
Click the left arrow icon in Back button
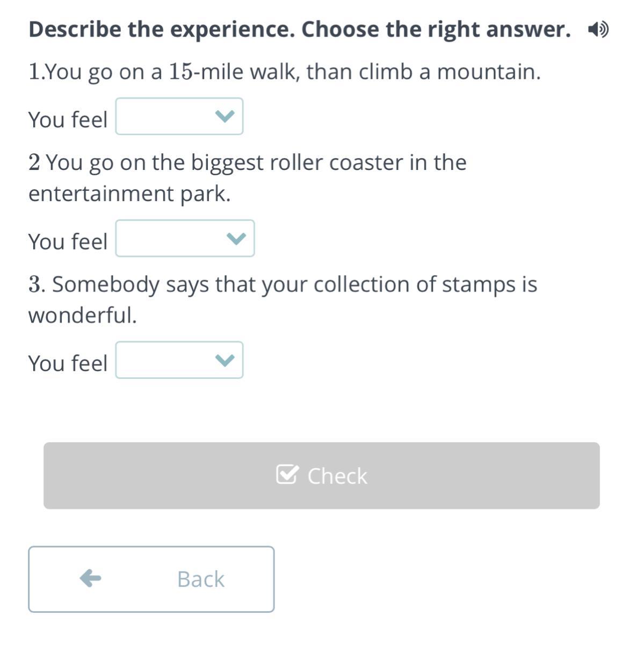click(90, 578)
